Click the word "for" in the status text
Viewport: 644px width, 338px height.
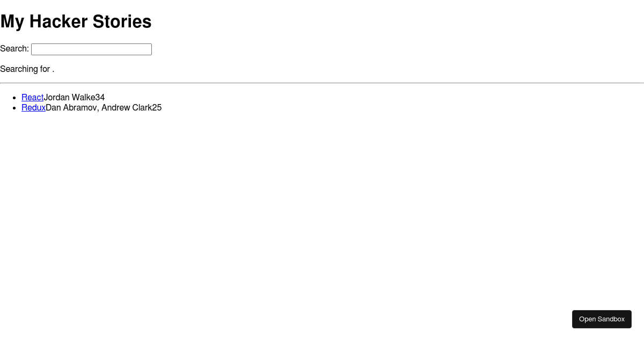[44, 69]
